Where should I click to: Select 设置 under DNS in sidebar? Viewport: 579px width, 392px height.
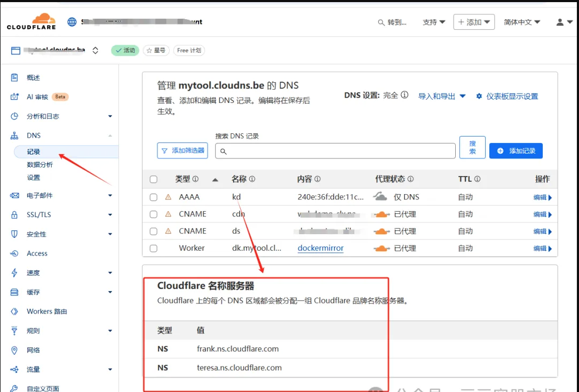(x=33, y=178)
